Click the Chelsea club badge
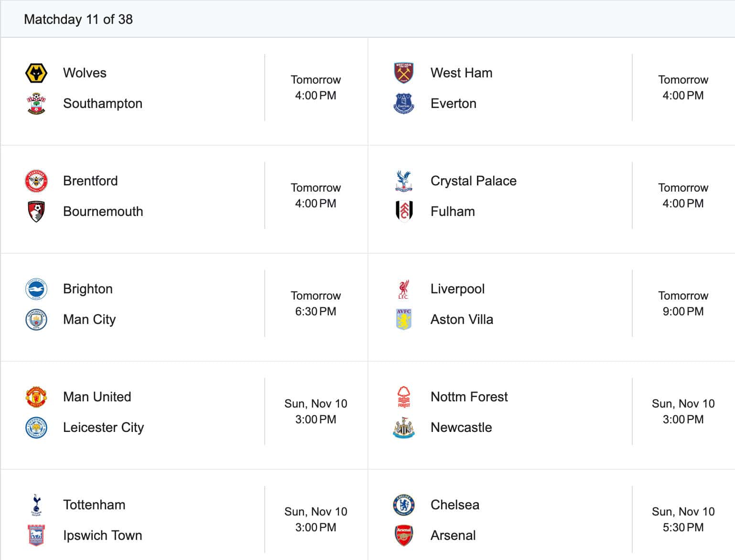The width and height of the screenshot is (735, 560). point(403,505)
